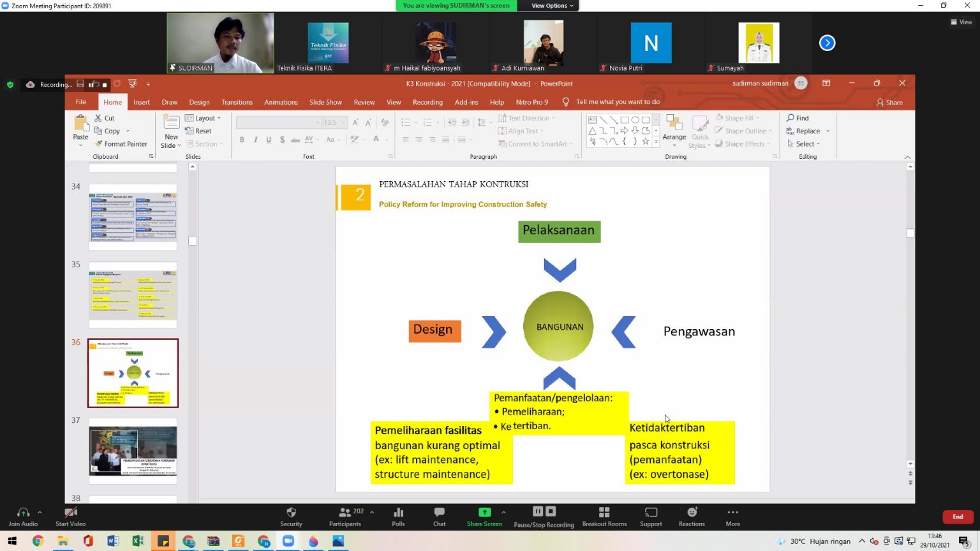Expand the Participants options caret
This screenshot has width=980, height=551.
372,512
